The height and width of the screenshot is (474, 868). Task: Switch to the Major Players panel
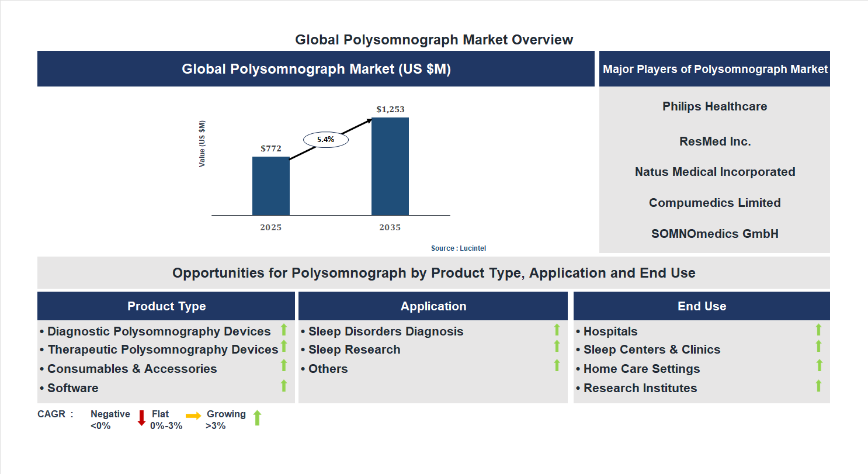point(714,68)
